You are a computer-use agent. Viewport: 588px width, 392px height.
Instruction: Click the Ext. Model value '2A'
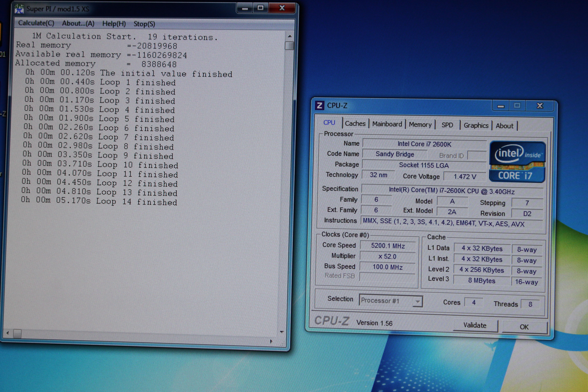452,212
